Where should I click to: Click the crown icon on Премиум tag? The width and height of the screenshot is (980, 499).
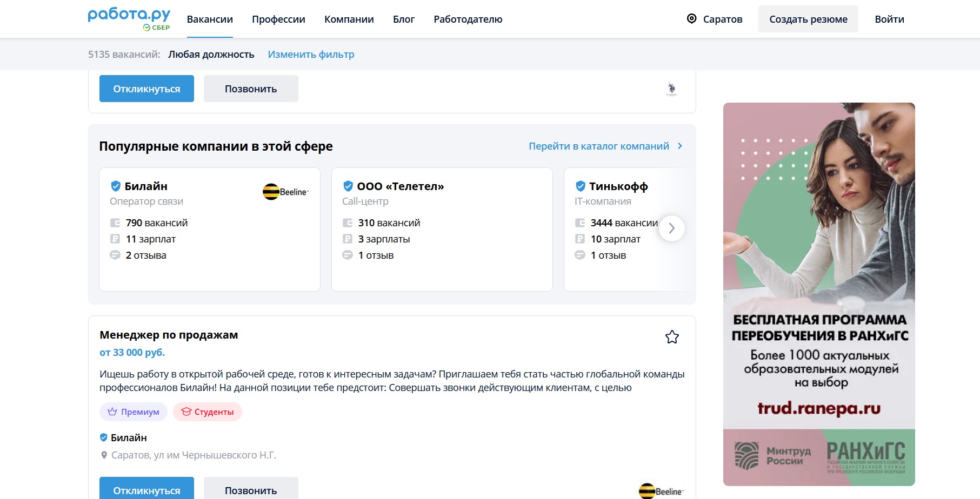coord(112,412)
